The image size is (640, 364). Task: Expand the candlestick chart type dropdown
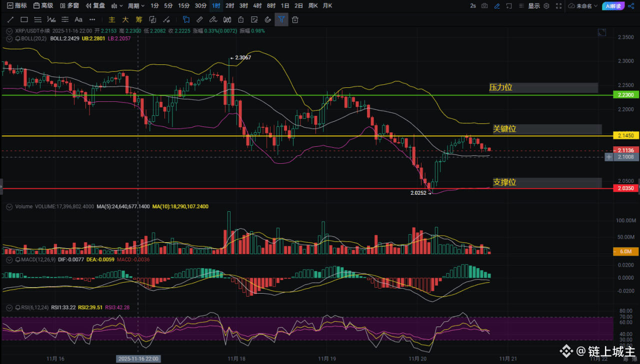click(x=117, y=6)
